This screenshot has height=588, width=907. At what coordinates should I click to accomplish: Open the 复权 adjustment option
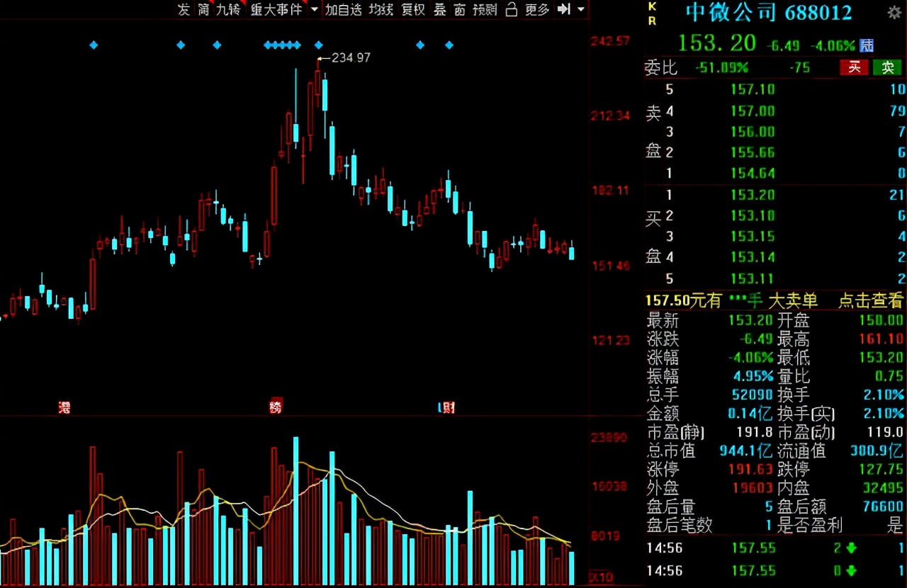coord(413,9)
